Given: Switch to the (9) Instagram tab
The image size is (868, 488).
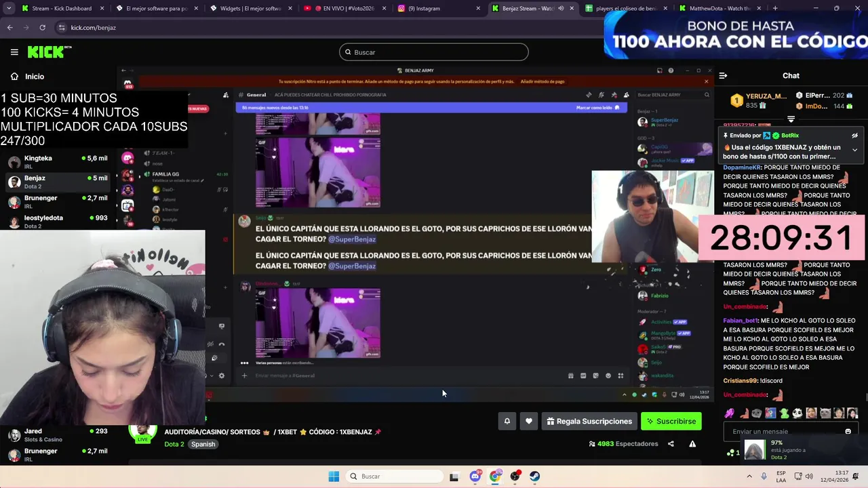Looking at the screenshot, I should point(438,8).
